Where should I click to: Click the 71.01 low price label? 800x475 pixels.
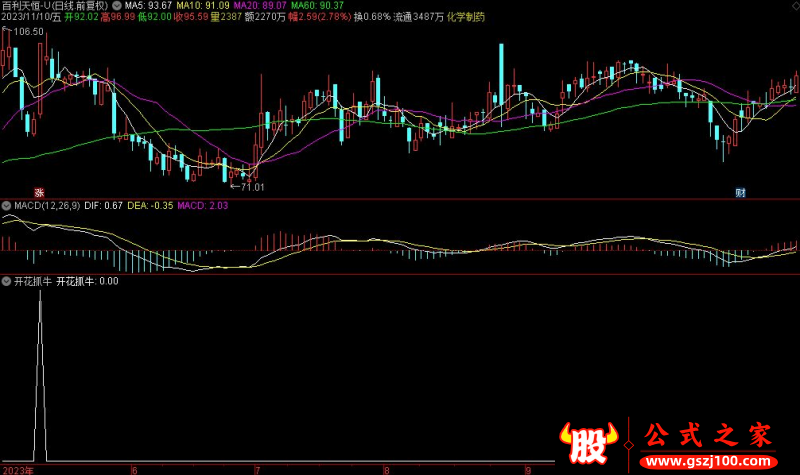pyautogui.click(x=252, y=186)
